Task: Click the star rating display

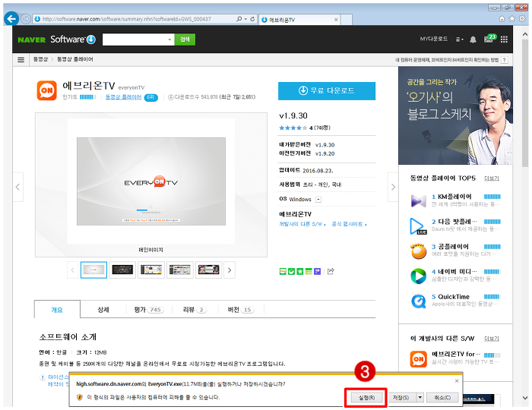Action: point(293,128)
